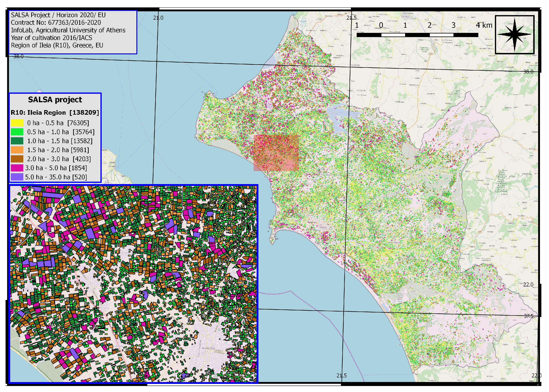Click the magenta 3.0 - 5.0 ha swatch
Image resolution: width=549 pixels, height=392 pixels.
click(x=17, y=168)
